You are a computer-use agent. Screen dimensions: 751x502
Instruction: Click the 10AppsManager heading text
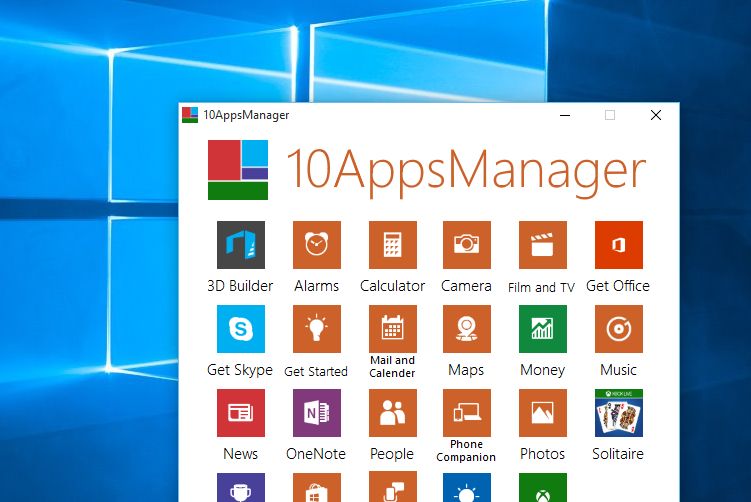466,171
